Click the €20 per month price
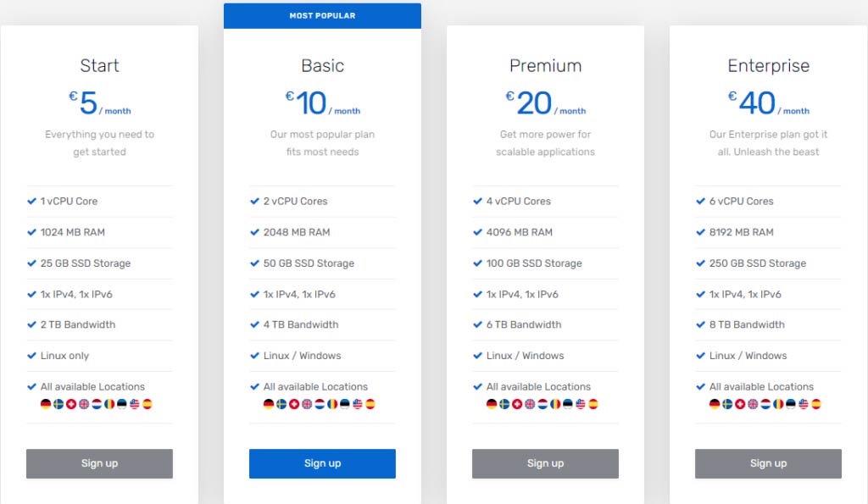The image size is (868, 504). tap(545, 102)
